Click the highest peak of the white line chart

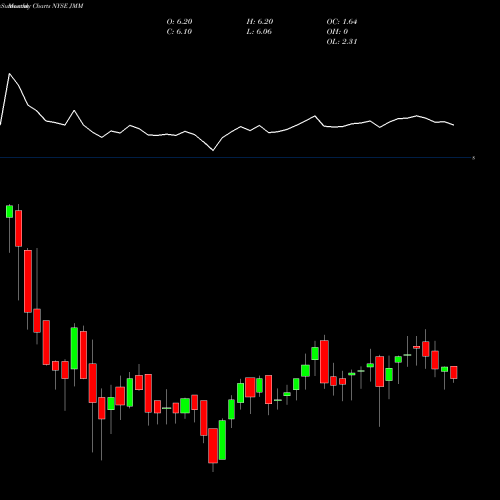pos(9,74)
